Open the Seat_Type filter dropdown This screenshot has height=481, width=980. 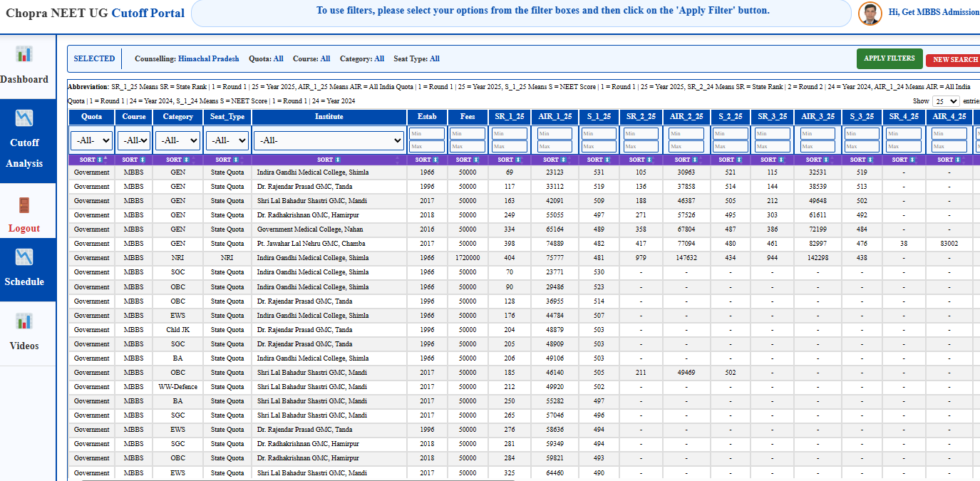tap(227, 141)
